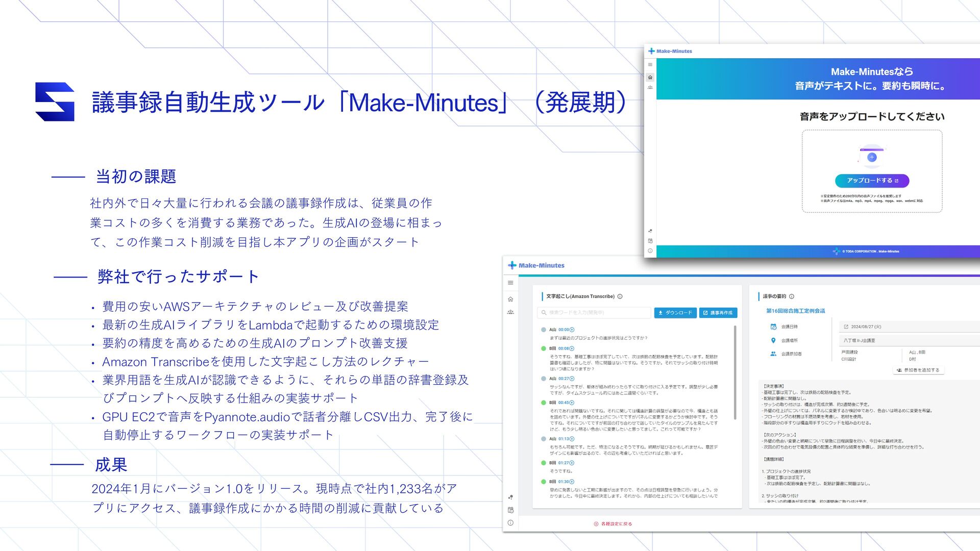Click the info icon beside 文字起こし(Amazon Transcribe)
The height and width of the screenshot is (551, 980).
coord(620,296)
